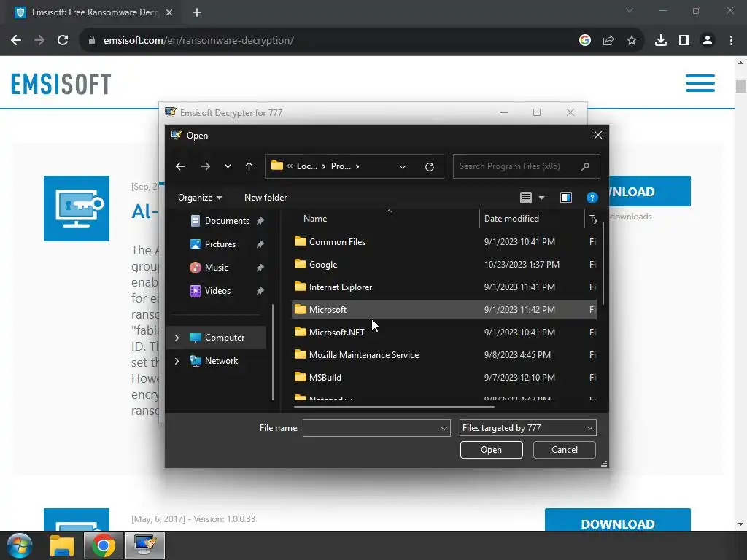Switch to Chrome in the taskbar
Image resolution: width=747 pixels, height=560 pixels.
104,545
